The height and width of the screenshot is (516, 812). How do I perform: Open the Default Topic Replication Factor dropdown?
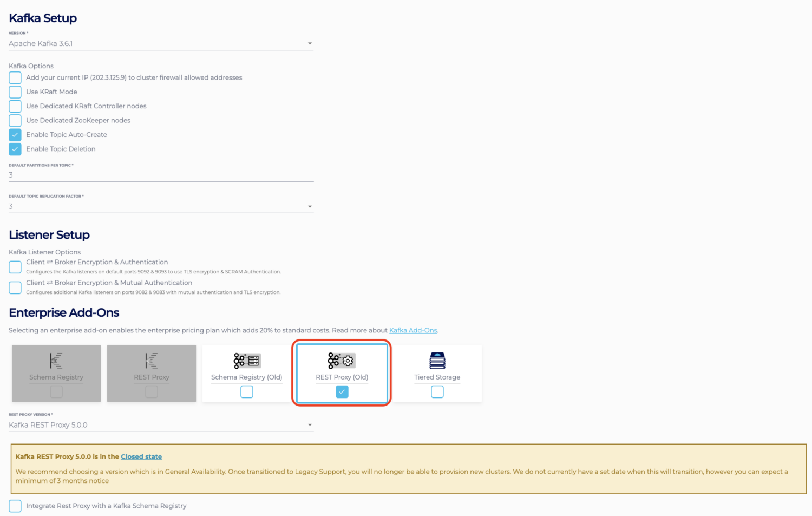[x=310, y=206]
